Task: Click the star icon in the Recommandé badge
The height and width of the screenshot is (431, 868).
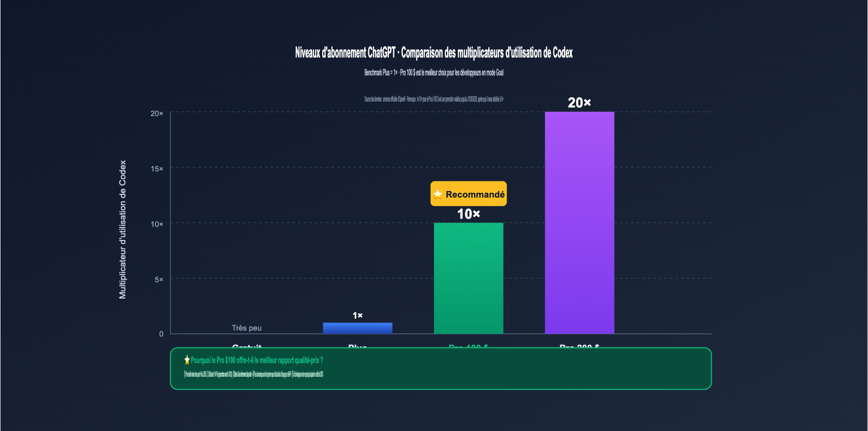Action: coord(438,194)
